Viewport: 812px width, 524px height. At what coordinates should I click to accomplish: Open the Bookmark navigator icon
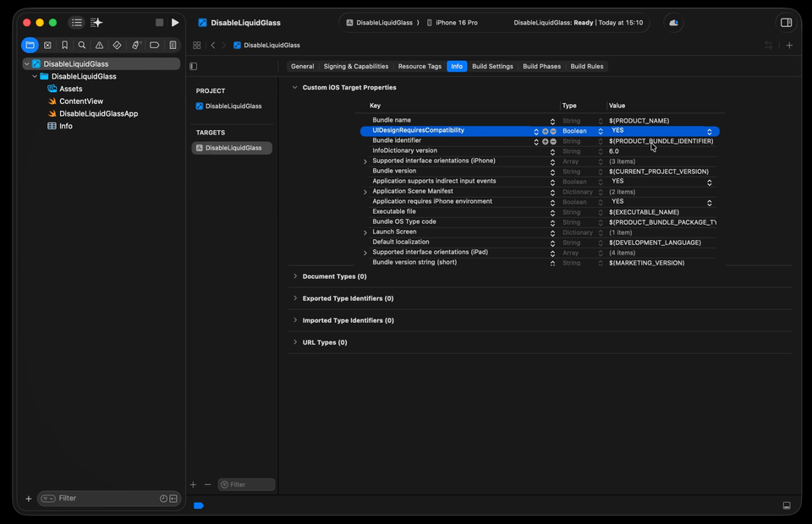pos(65,45)
